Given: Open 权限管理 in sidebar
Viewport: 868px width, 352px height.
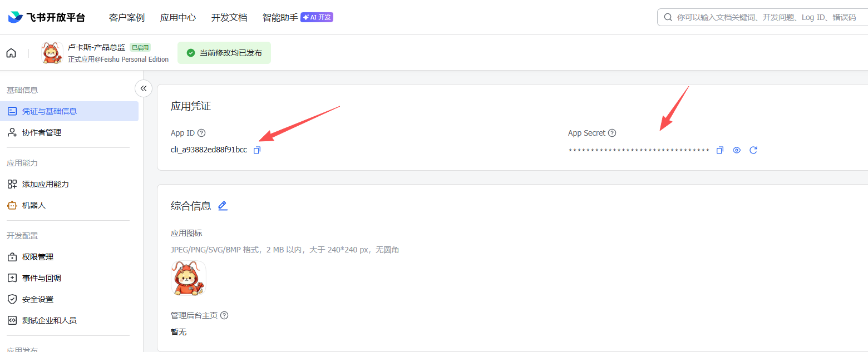Looking at the screenshot, I should pyautogui.click(x=38, y=257).
